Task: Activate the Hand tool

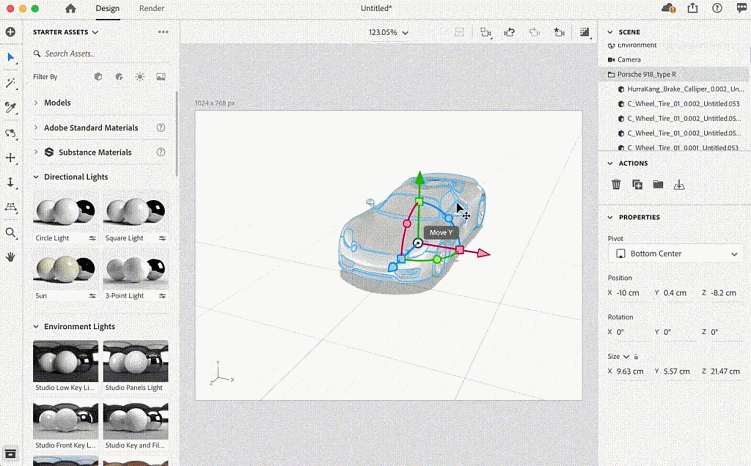Action: 11,257
